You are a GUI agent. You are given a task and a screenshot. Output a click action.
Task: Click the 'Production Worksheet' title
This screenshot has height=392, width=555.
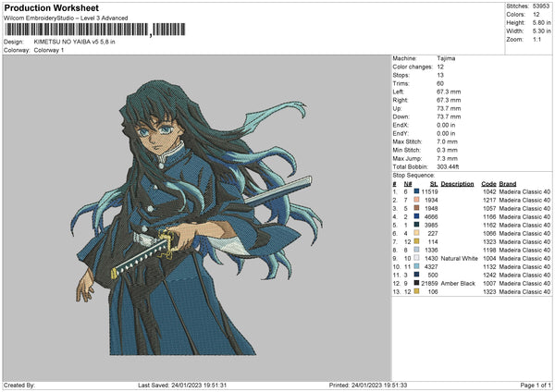(x=51, y=7)
